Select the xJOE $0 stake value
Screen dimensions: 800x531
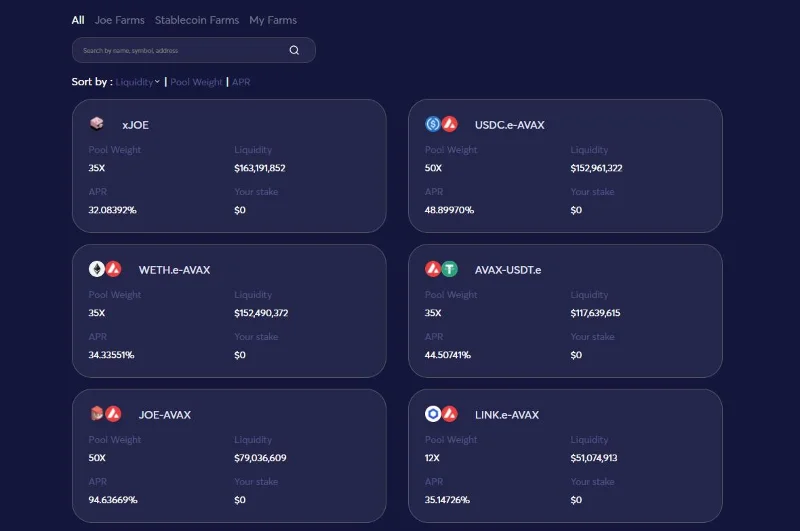240,210
